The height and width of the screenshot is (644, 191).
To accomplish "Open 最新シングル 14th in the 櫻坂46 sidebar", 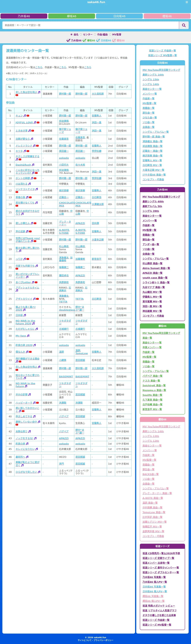I will click(153, 431).
